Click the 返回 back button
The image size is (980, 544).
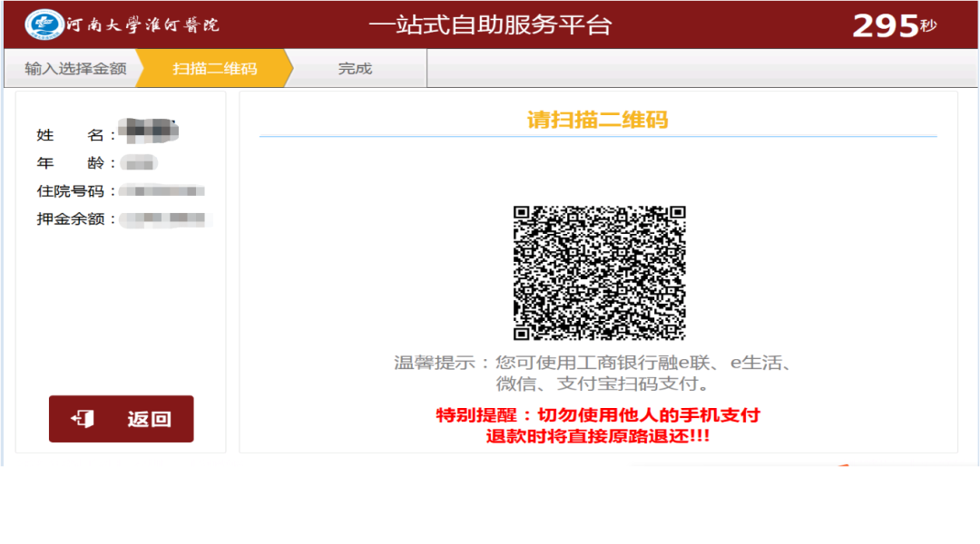pyautogui.click(x=122, y=419)
